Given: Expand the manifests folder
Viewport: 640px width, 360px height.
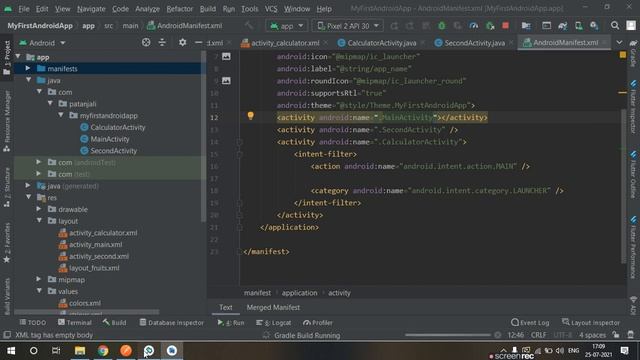Looking at the screenshot, I should point(28,69).
